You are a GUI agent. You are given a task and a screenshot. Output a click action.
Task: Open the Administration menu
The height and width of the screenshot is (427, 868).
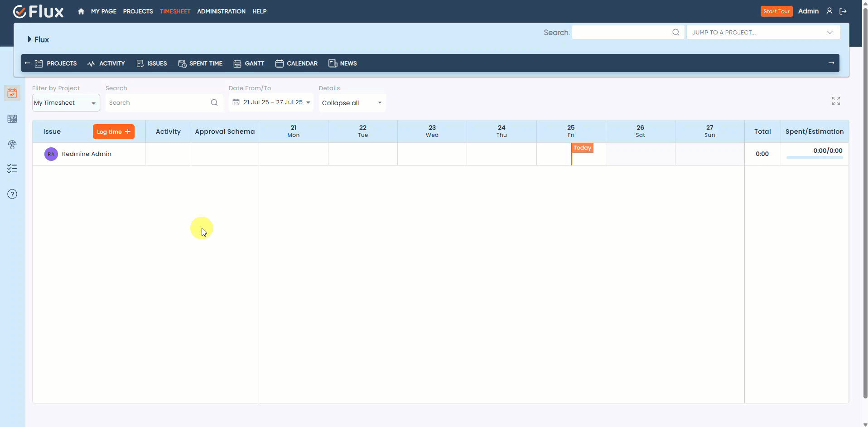tap(221, 11)
